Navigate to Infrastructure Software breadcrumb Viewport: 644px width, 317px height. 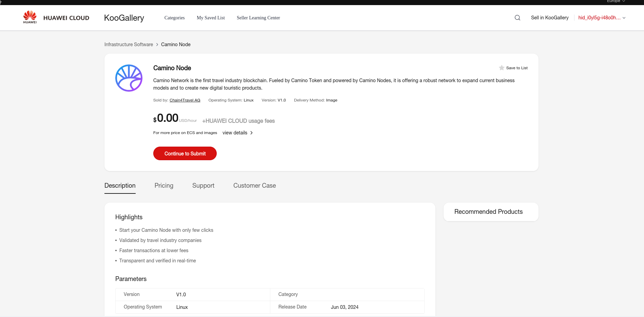pyautogui.click(x=129, y=44)
